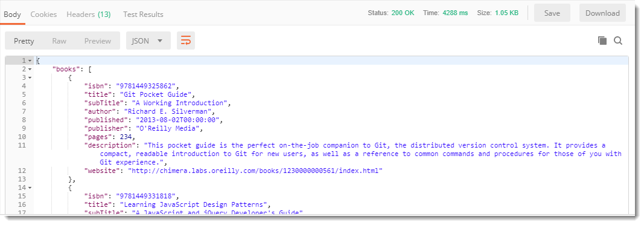This screenshot has height=225, width=644.
Task: Open response search with magnifier icon
Action: [617, 41]
